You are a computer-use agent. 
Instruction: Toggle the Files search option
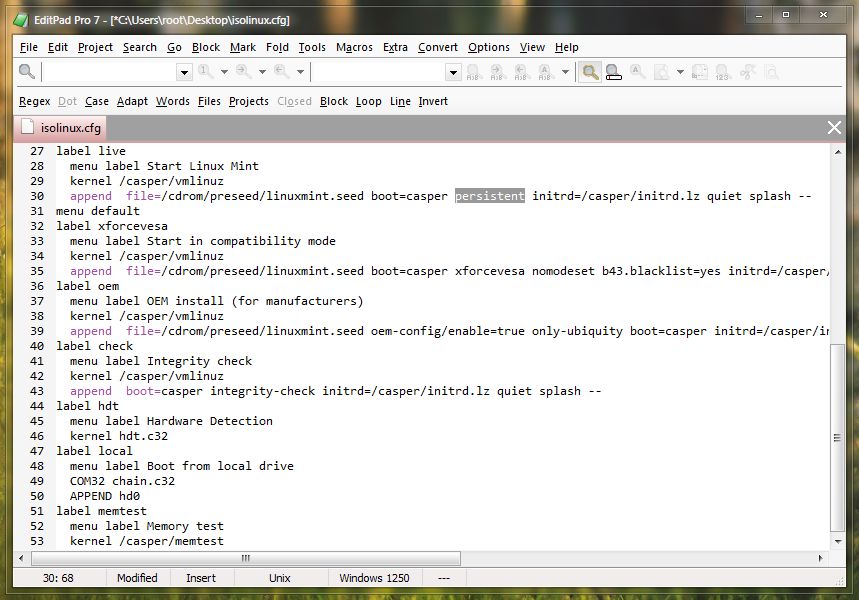[209, 101]
